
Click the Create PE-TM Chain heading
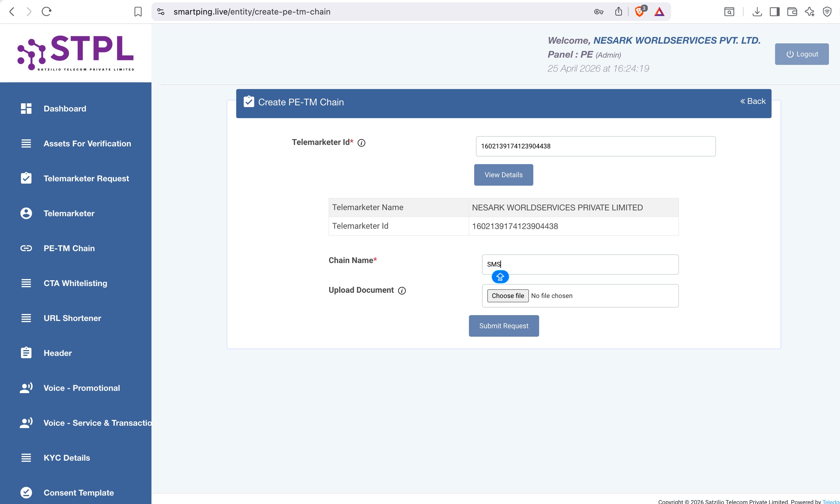pyautogui.click(x=301, y=102)
